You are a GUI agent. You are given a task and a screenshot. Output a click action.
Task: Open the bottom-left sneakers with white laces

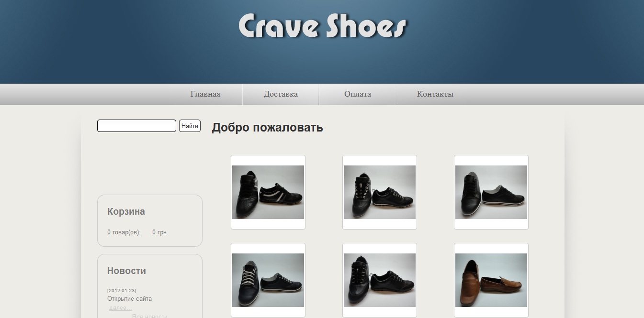pyautogui.click(x=268, y=280)
